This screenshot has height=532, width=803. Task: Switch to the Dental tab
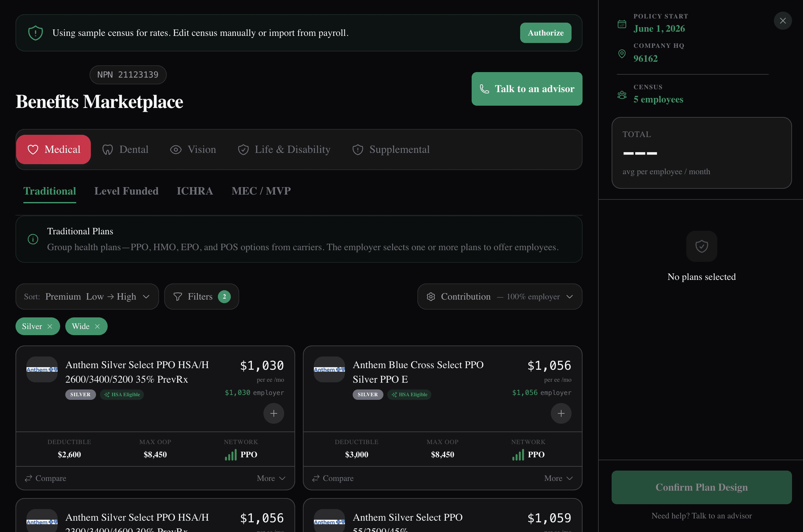pos(125,150)
